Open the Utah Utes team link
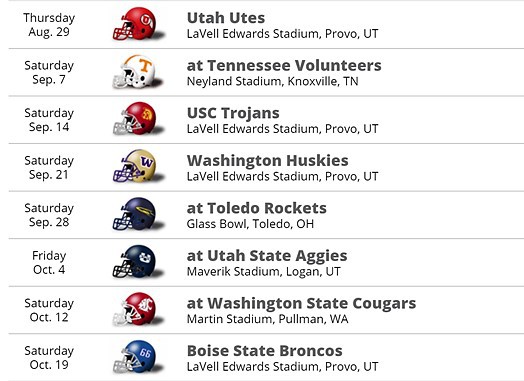 click(x=226, y=18)
